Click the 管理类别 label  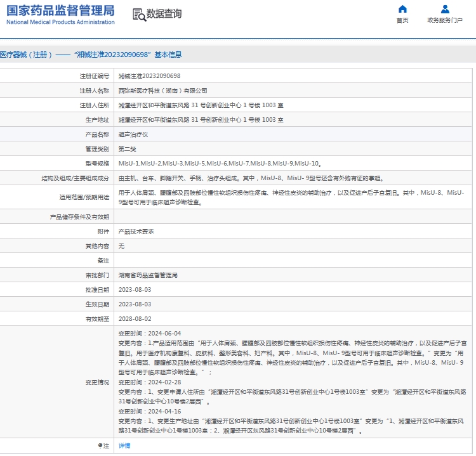(97, 149)
